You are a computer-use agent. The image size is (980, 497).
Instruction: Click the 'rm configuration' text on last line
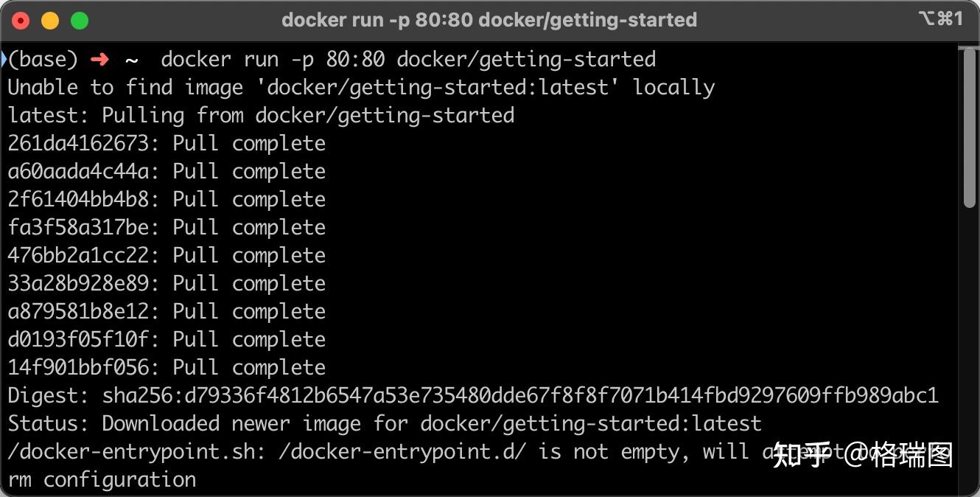pos(102,480)
